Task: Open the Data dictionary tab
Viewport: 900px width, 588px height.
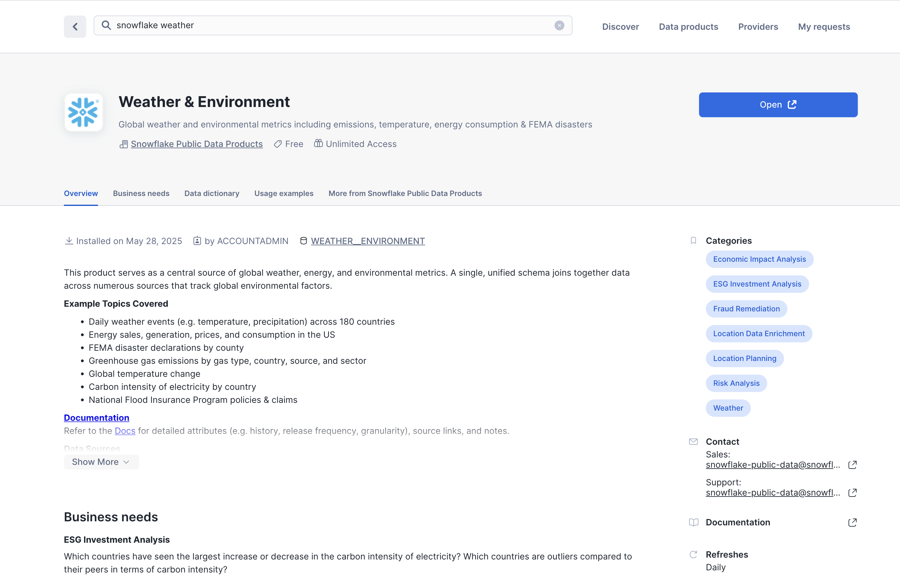Action: tap(212, 193)
